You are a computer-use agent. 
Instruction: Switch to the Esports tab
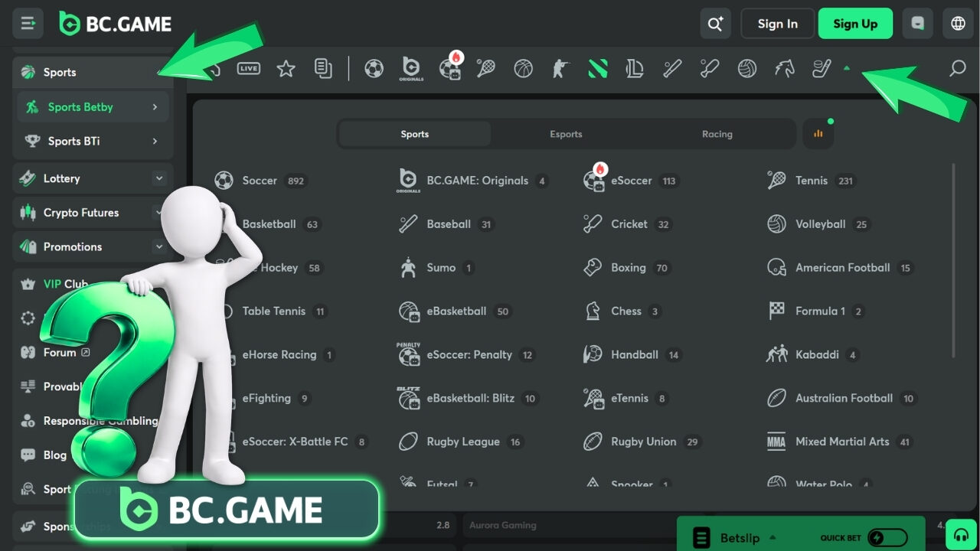pos(566,134)
